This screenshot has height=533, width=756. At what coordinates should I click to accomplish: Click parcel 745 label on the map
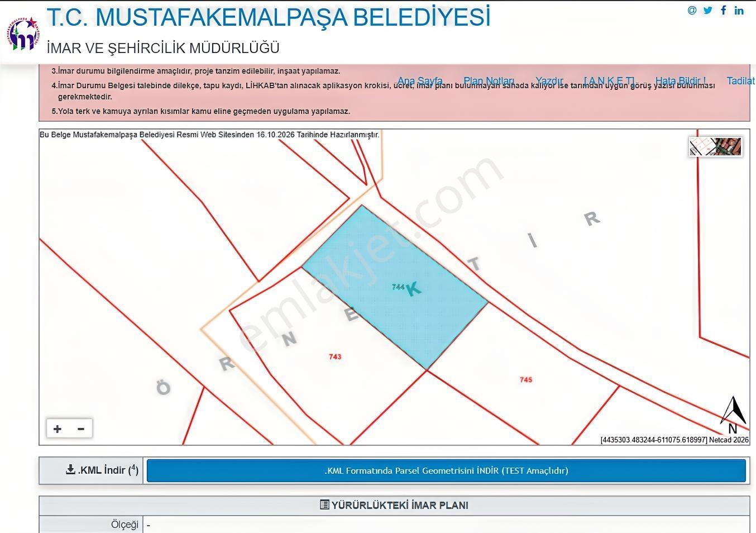526,379
